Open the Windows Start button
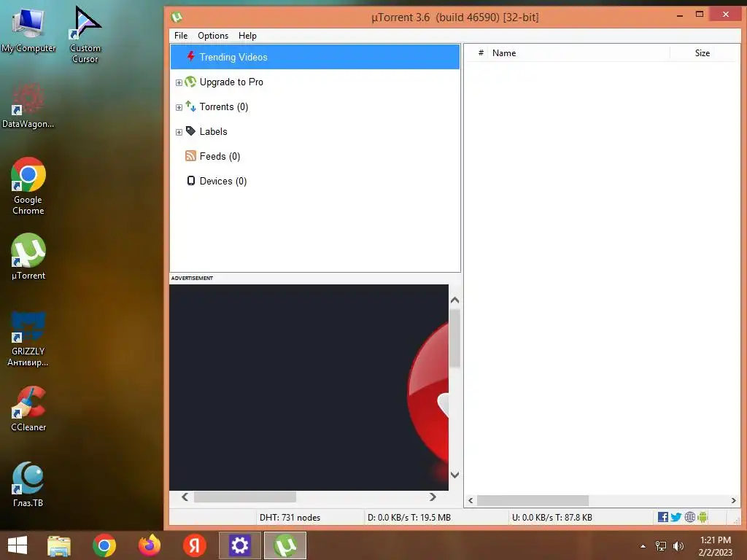 [18, 545]
